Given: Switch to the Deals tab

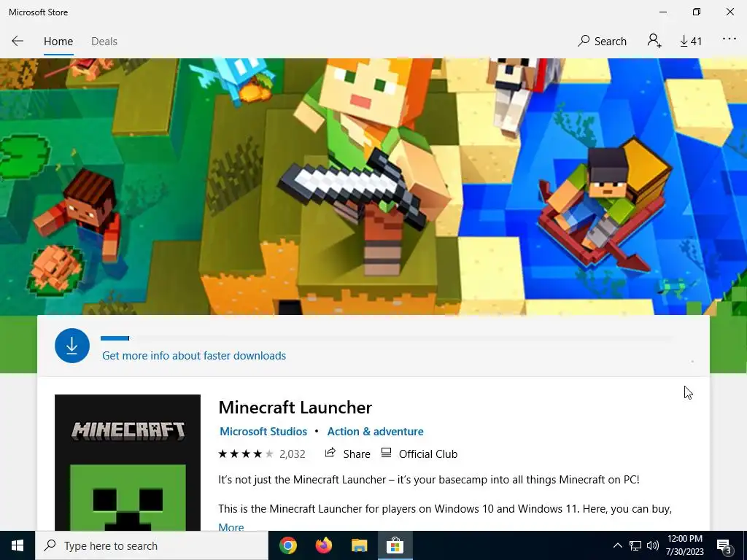Looking at the screenshot, I should point(104,42).
